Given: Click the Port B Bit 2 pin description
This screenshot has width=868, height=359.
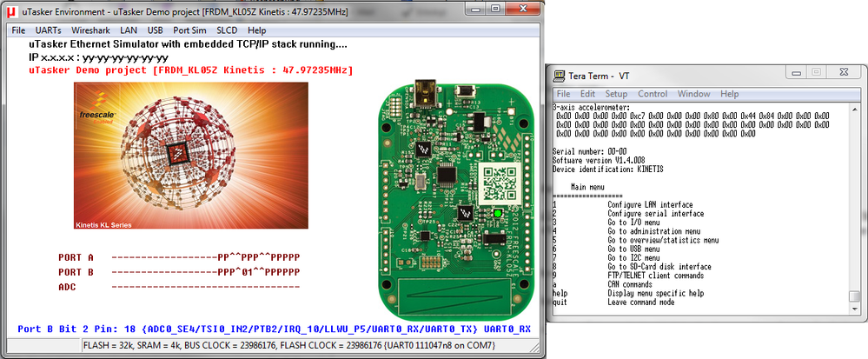Looking at the screenshot, I should point(274,329).
